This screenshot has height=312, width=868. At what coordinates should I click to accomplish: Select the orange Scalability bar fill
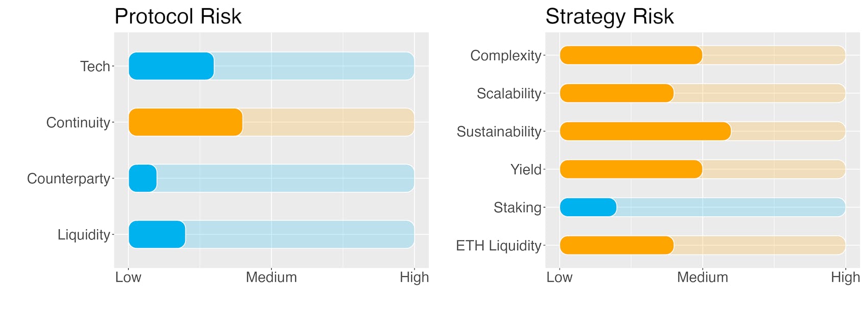[617, 93]
